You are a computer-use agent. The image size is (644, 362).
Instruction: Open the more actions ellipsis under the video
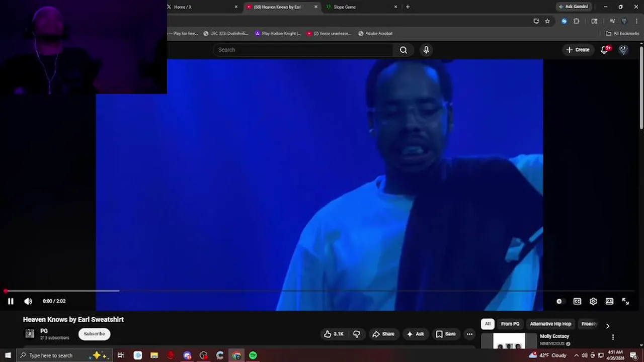pos(469,334)
